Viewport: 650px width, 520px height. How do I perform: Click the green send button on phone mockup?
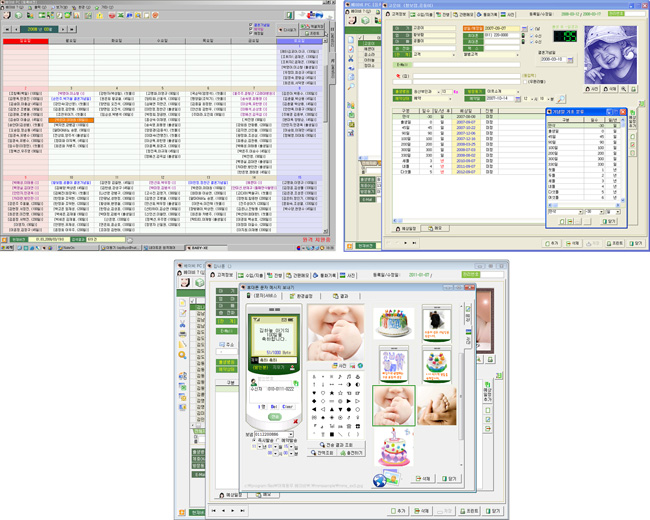click(x=274, y=417)
